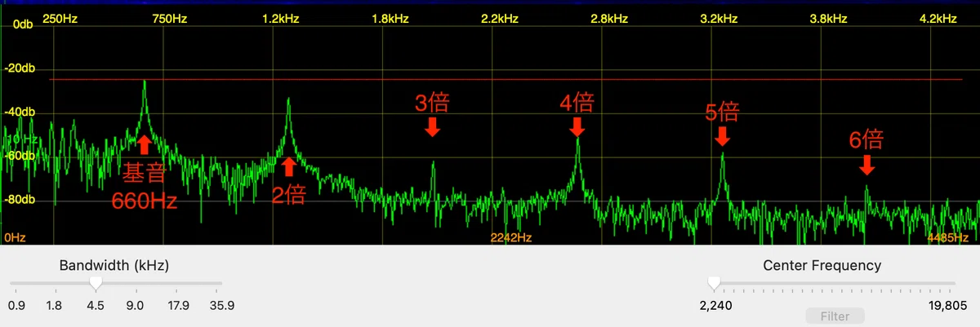The width and height of the screenshot is (980, 327).
Task: Click the 250Hz frequency axis label
Action: (60, 19)
